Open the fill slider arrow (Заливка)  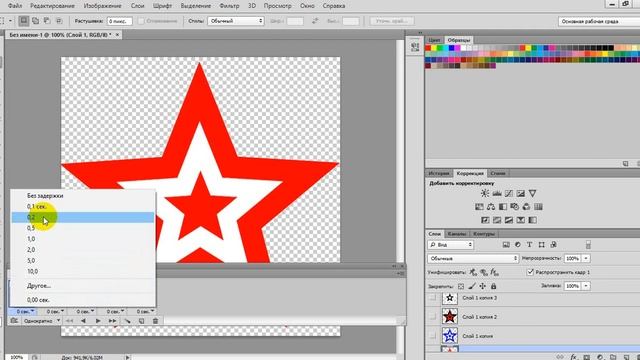coord(586,286)
